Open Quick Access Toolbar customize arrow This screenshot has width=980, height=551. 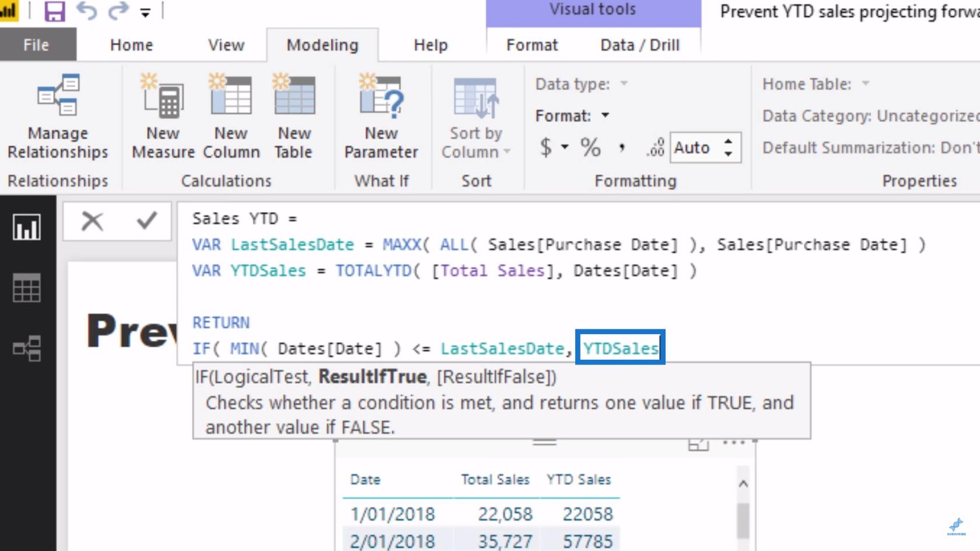click(145, 12)
